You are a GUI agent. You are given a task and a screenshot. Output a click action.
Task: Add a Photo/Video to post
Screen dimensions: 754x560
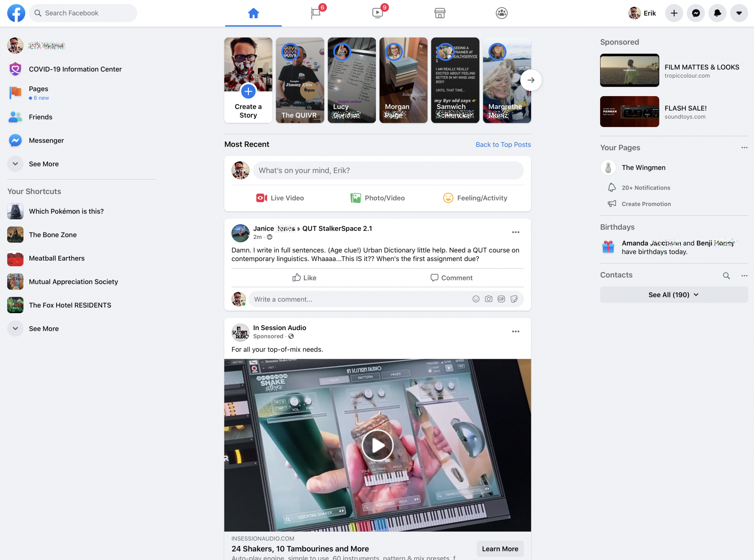pos(377,198)
